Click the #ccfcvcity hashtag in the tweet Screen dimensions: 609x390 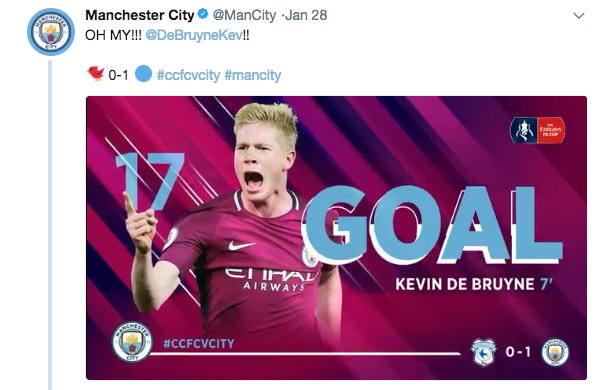pyautogui.click(x=188, y=75)
